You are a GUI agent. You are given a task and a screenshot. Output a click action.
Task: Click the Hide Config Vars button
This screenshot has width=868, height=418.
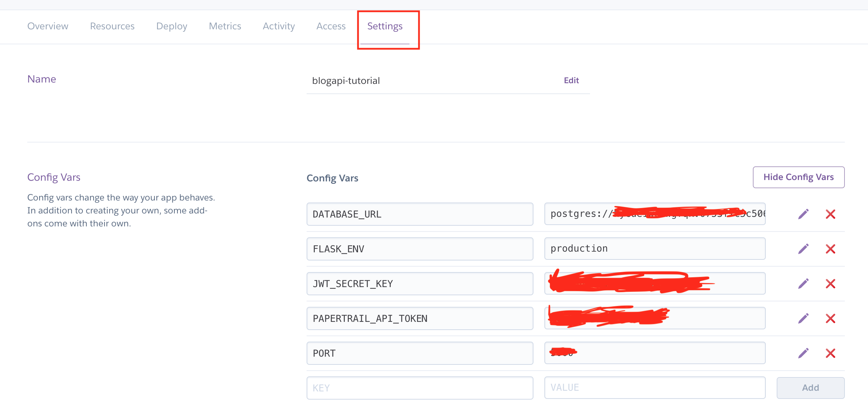pyautogui.click(x=799, y=177)
